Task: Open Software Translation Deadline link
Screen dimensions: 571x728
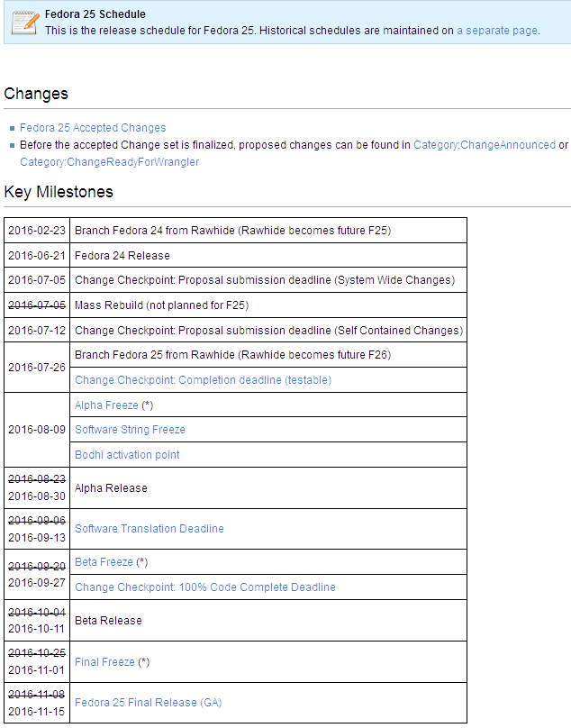Action: click(150, 529)
